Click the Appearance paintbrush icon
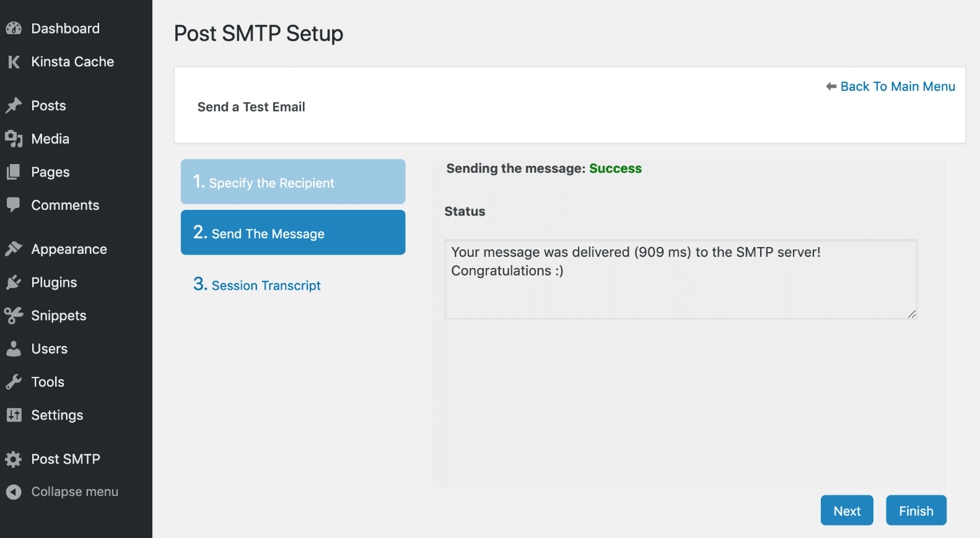Image resolution: width=980 pixels, height=538 pixels. 14,249
